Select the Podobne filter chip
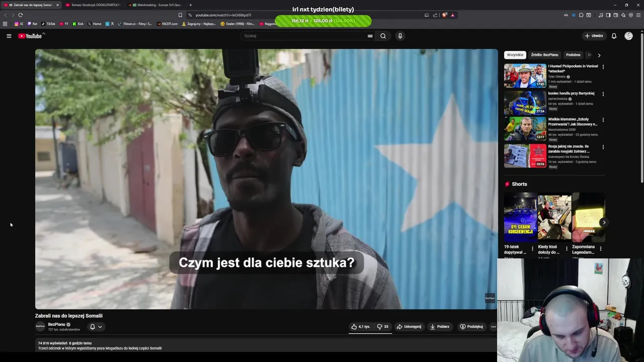 coord(573,55)
